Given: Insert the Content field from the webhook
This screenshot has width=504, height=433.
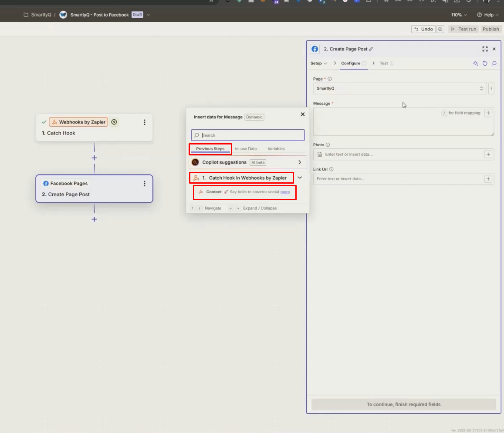Looking at the screenshot, I should [245, 192].
